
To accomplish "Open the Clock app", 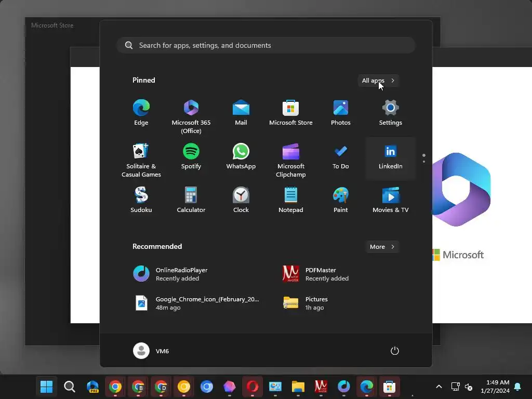I will tap(241, 201).
